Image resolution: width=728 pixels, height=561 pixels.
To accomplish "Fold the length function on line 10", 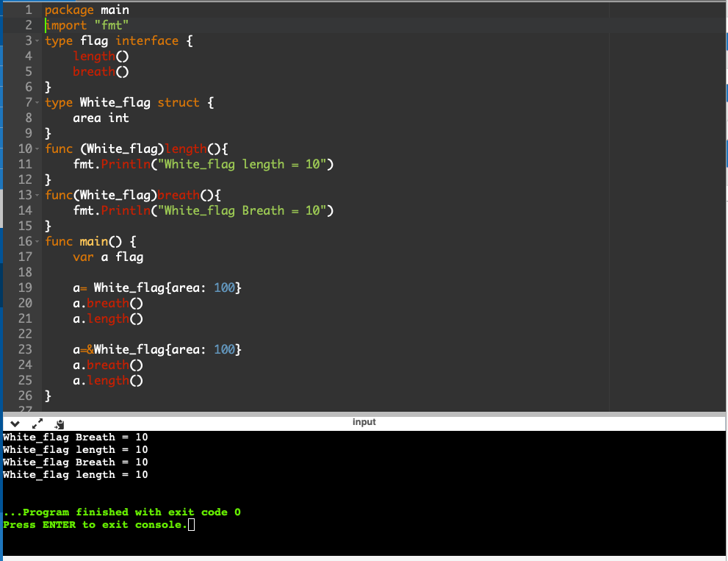I will (37, 149).
